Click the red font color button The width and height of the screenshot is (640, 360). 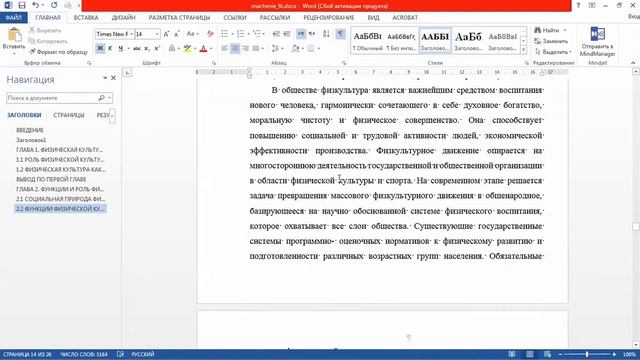[204, 49]
